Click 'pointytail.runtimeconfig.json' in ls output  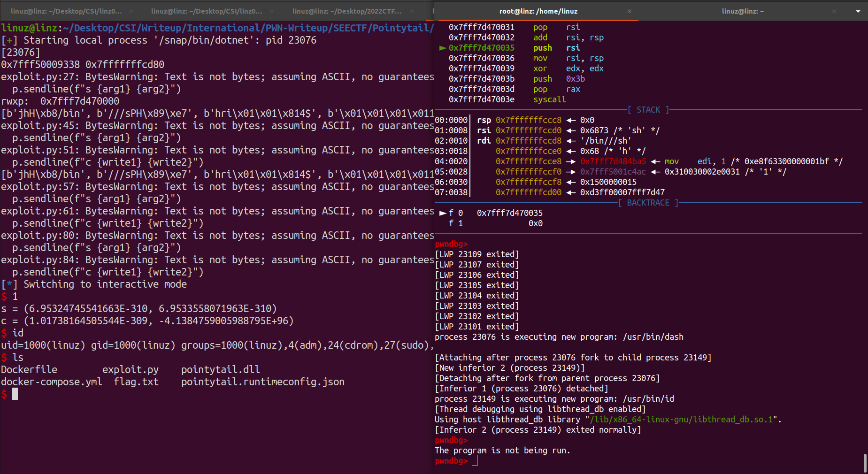pos(263,382)
